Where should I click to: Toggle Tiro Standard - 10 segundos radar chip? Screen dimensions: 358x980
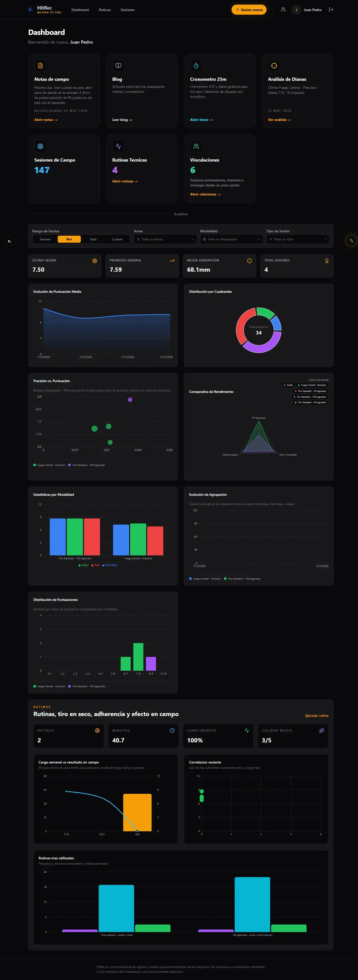[311, 391]
